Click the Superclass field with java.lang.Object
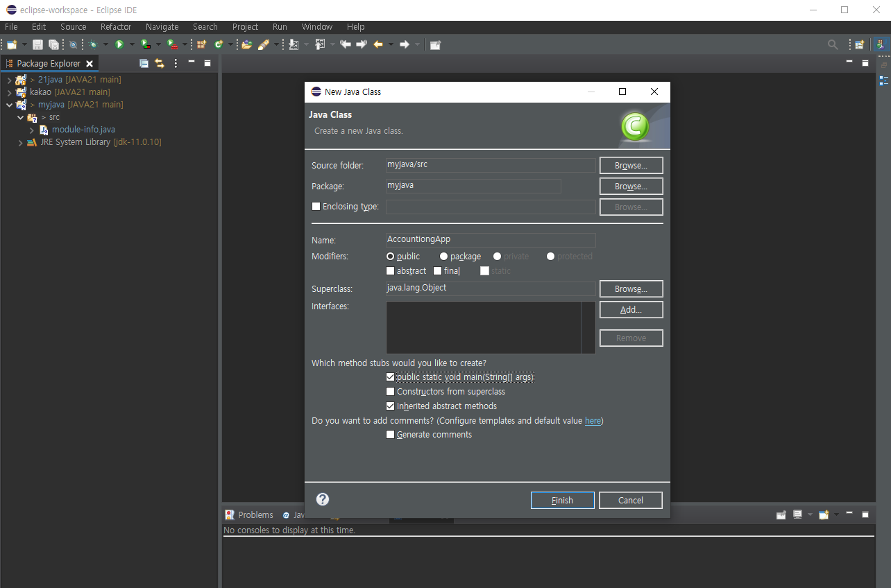 click(491, 288)
